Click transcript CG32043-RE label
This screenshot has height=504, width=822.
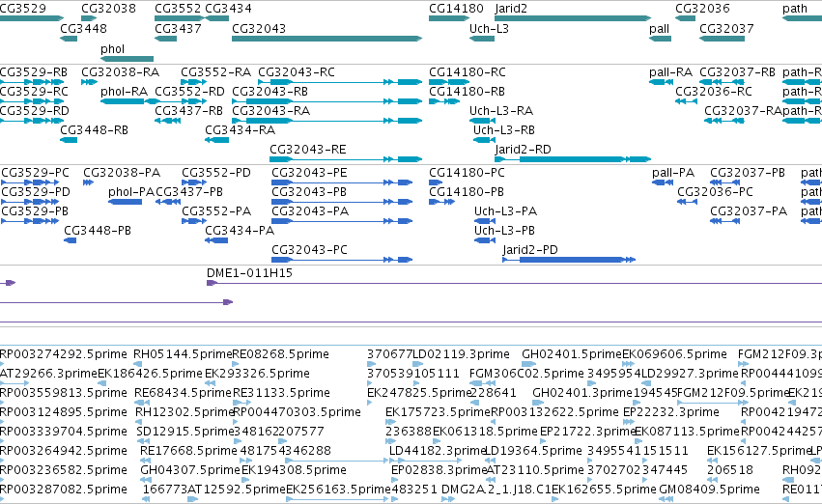(x=308, y=150)
